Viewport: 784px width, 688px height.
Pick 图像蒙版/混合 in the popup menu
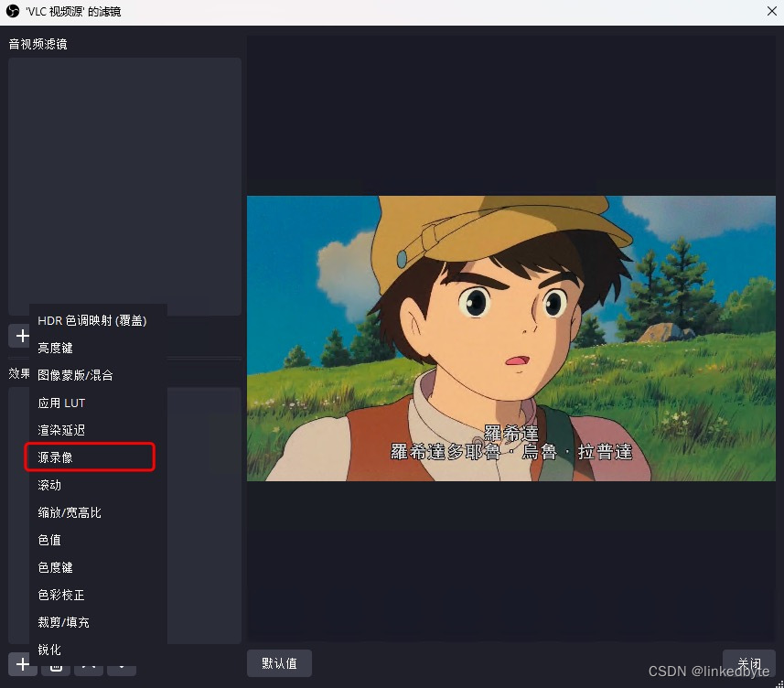[x=98, y=375]
